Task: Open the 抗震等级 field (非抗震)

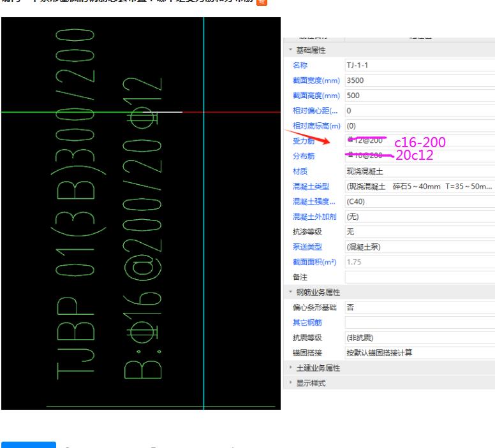Action: [x=420, y=338]
